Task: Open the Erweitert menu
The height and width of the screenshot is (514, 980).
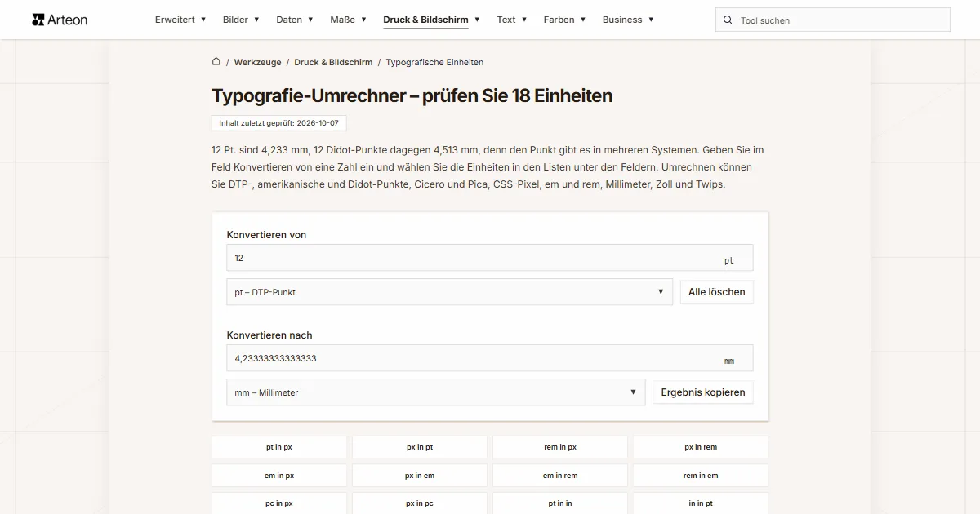Action: [x=180, y=20]
